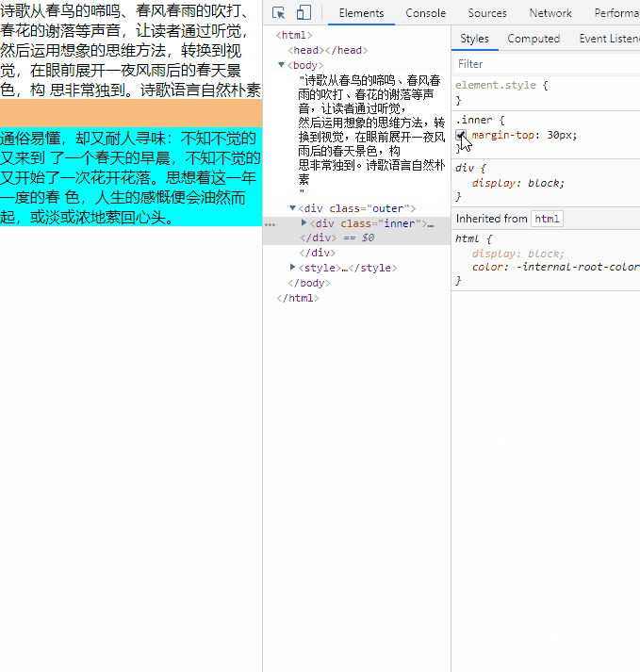Open the Event Listeners sidebar tab
Image resolution: width=640 pixels, height=672 pixels.
pyautogui.click(x=609, y=39)
